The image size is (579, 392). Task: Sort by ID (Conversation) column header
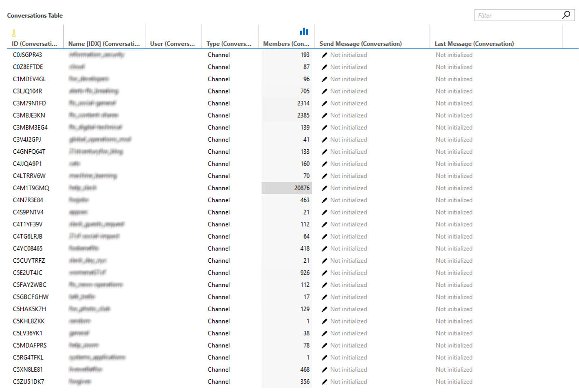pos(34,44)
